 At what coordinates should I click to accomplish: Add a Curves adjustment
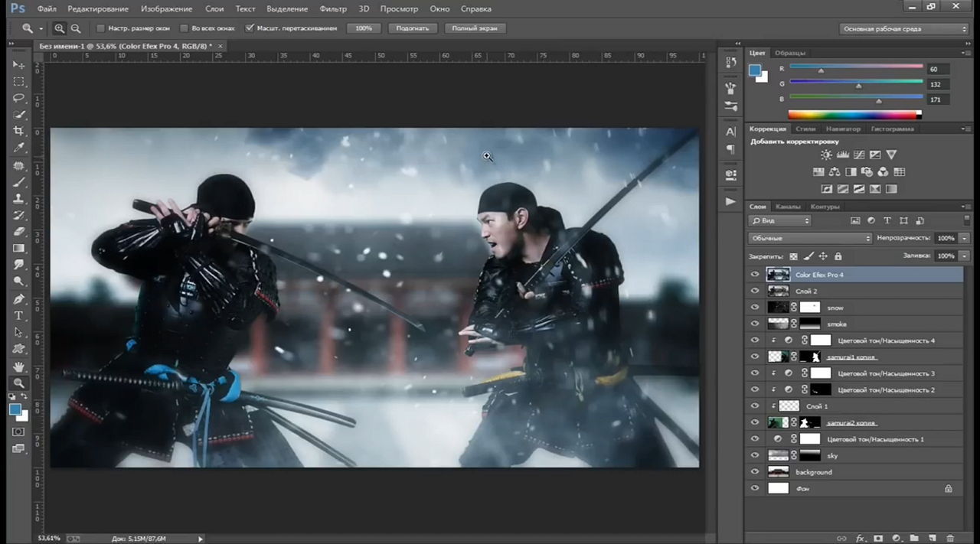click(858, 155)
